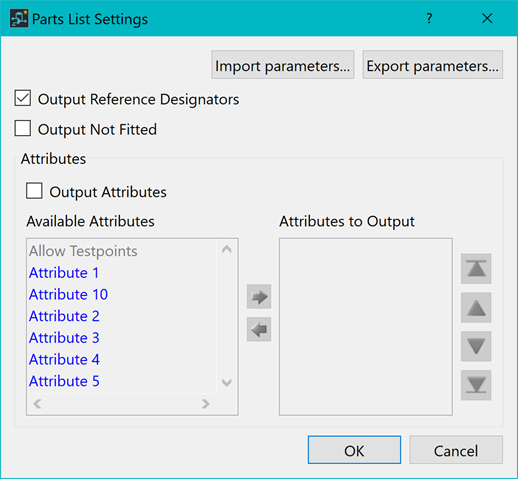Screen dimensions: 518x479
Task: Click the Export parameters button
Action: click(x=433, y=65)
